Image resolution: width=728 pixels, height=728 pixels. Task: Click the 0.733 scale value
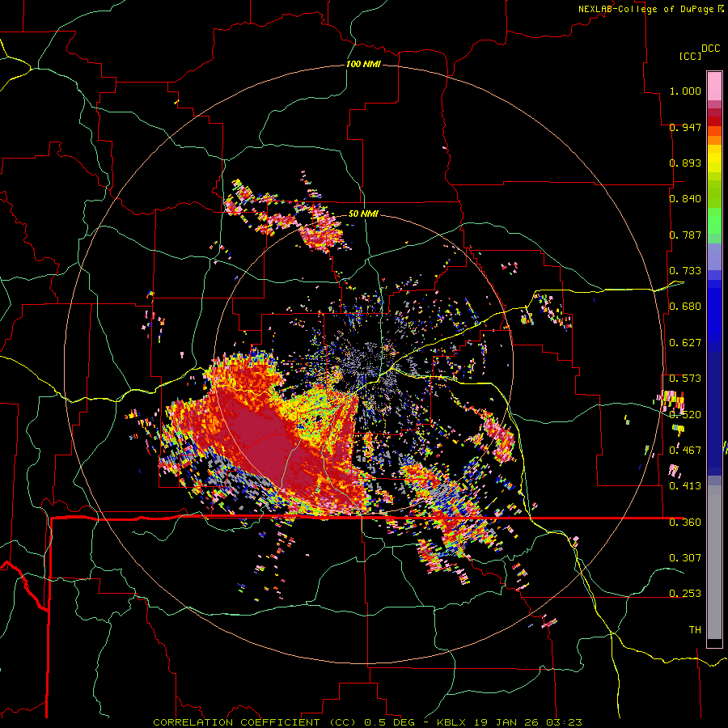point(685,270)
